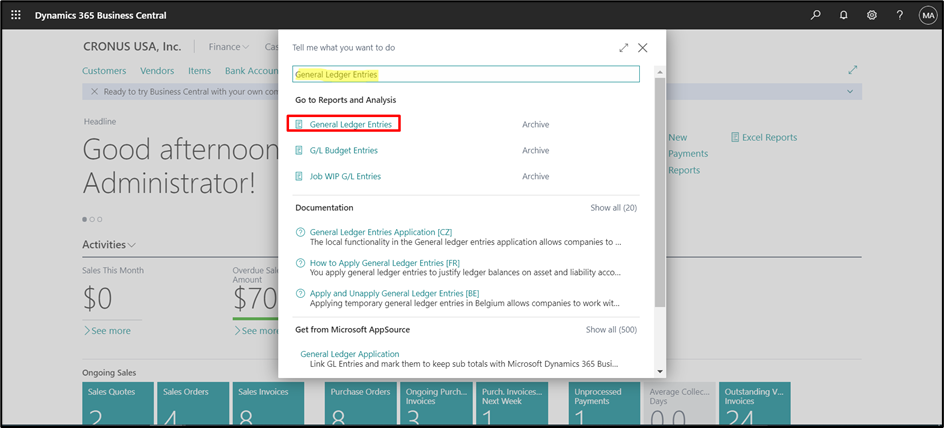944x428 pixels.
Task: Go to Customers in navigation bar
Action: (104, 70)
